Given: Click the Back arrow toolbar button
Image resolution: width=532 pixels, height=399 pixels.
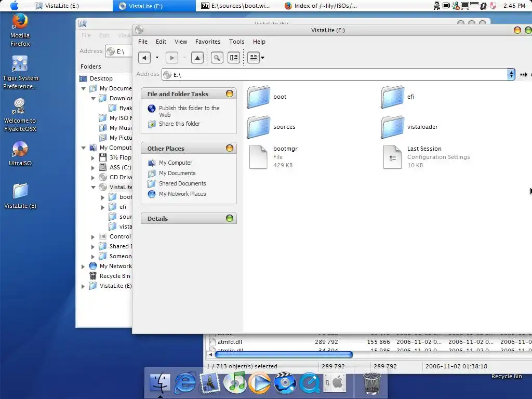Looking at the screenshot, I should [144, 58].
